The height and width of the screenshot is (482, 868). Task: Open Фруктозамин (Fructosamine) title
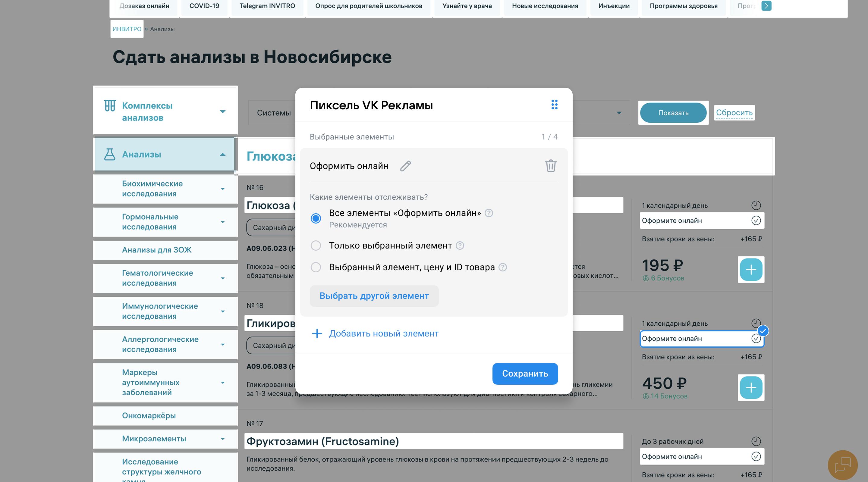coord(322,441)
